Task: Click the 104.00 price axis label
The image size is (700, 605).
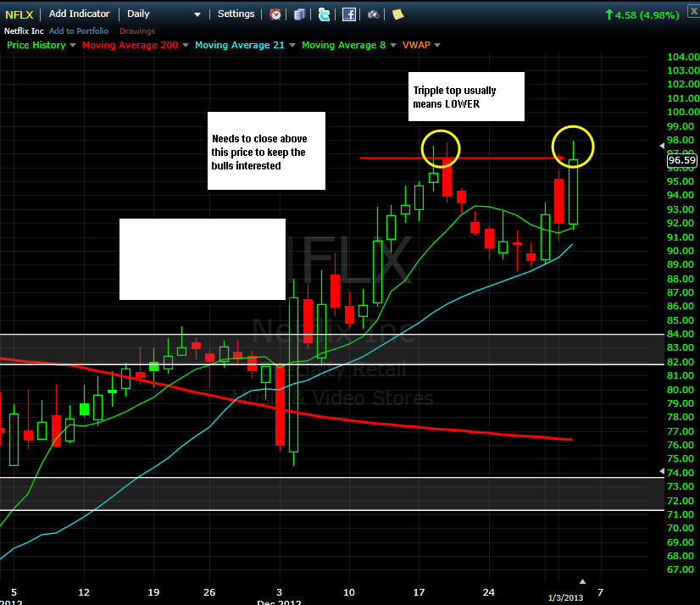Action: (x=682, y=57)
